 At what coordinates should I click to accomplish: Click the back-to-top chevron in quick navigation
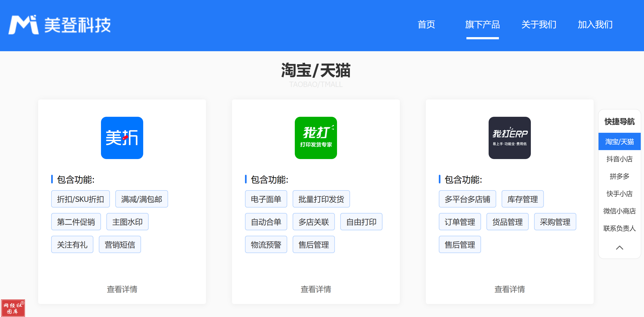(x=620, y=248)
